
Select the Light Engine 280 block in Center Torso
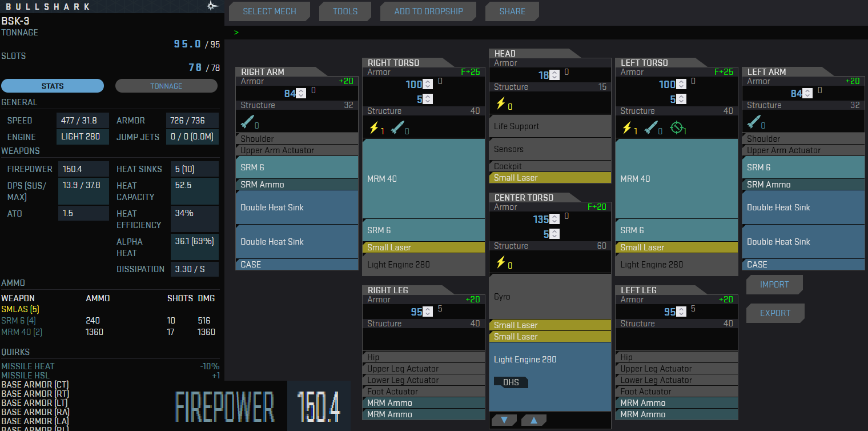(550, 377)
